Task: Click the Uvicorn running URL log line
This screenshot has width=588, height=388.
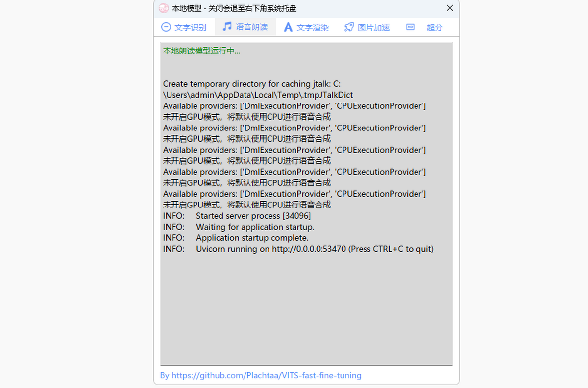Action: tap(298, 249)
